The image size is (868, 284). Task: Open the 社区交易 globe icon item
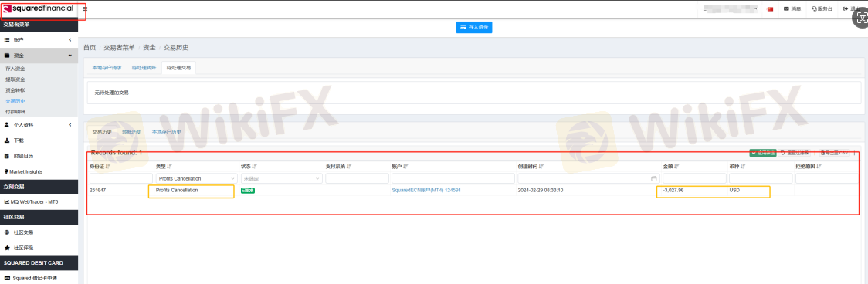click(7, 232)
